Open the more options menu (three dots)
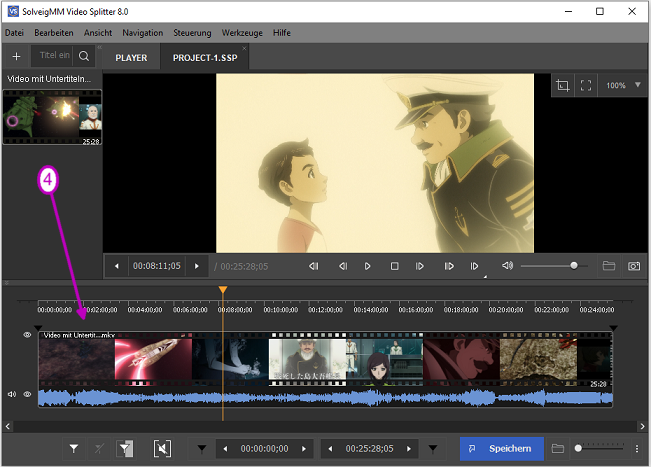 click(637, 449)
